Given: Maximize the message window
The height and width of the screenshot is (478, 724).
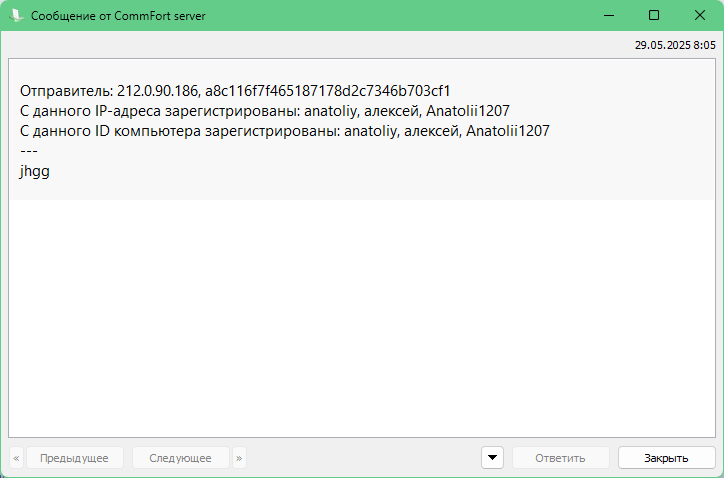Looking at the screenshot, I should [654, 15].
